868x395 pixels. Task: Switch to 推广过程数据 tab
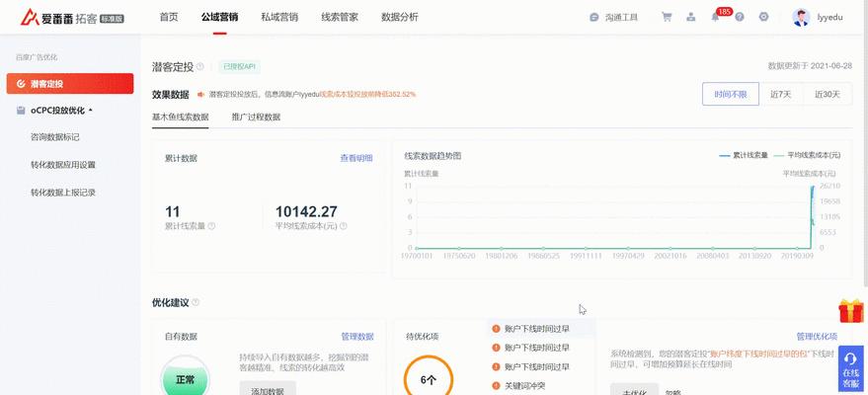(x=256, y=118)
